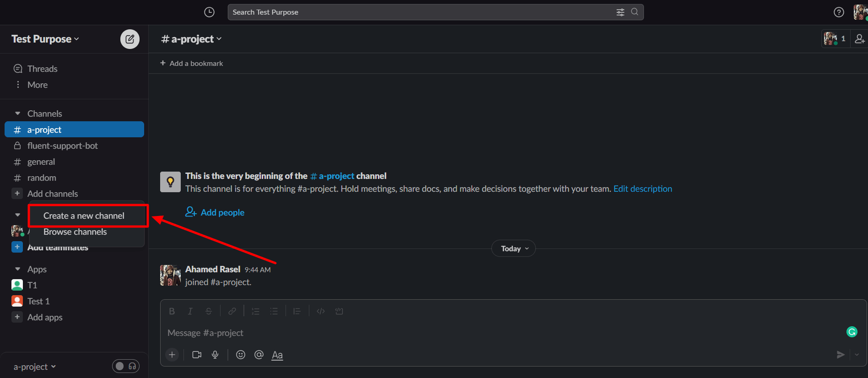Apply bold formatting in message toolbar
868x378 pixels.
[172, 311]
